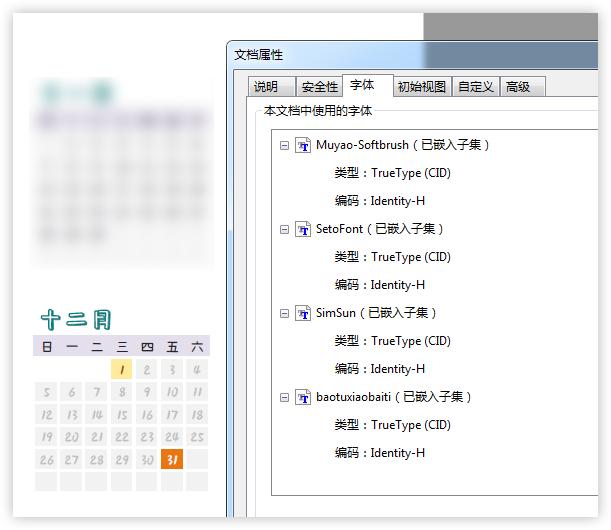Collapse the SetoFont font entry
Image resolution: width=611 pixels, height=530 pixels.
click(x=284, y=230)
